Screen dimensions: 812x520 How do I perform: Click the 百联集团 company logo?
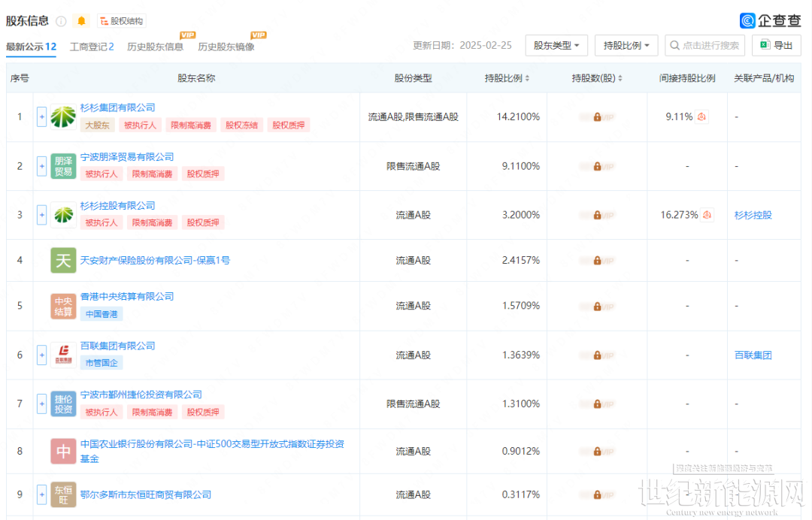coord(63,355)
